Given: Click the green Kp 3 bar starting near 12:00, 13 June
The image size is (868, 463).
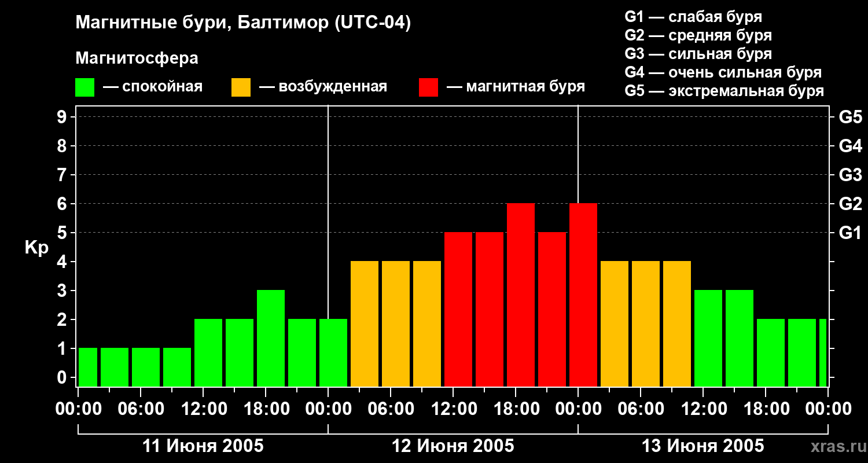Looking at the screenshot, I should (x=708, y=338).
